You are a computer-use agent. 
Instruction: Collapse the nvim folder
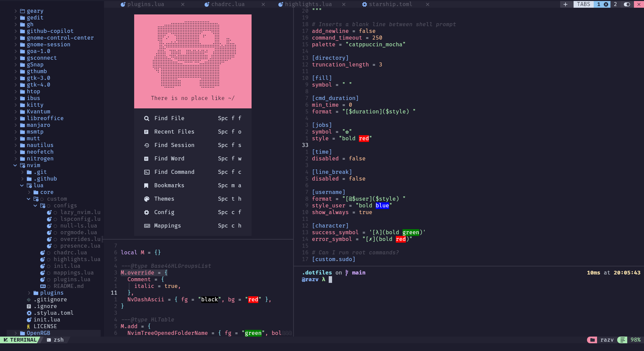15,165
